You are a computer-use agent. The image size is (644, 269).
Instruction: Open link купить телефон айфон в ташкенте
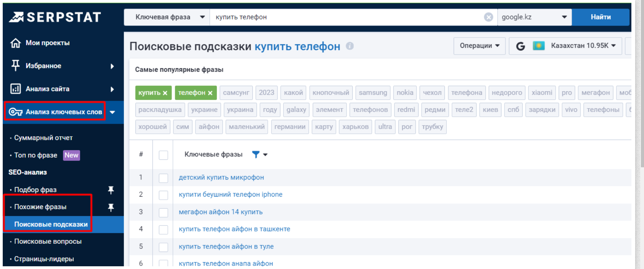pyautogui.click(x=234, y=229)
